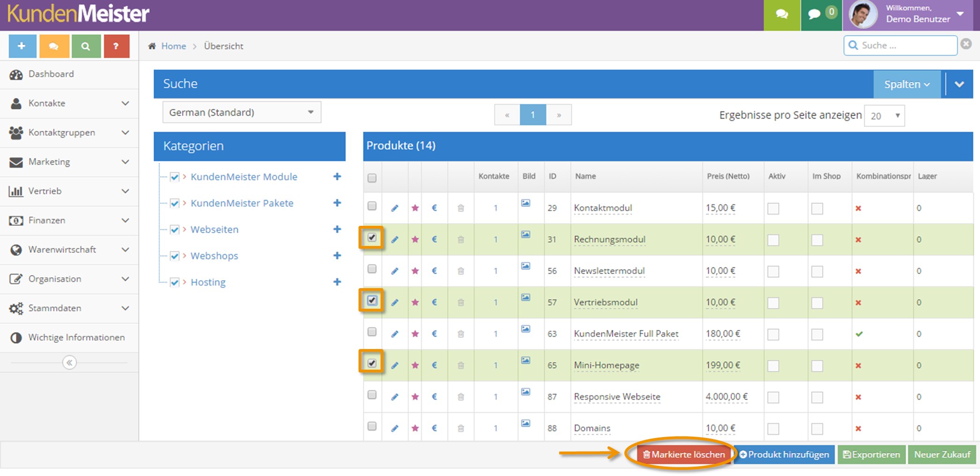Click the euro icon for Newslettermodul
The width and height of the screenshot is (980, 476).
coord(434,271)
